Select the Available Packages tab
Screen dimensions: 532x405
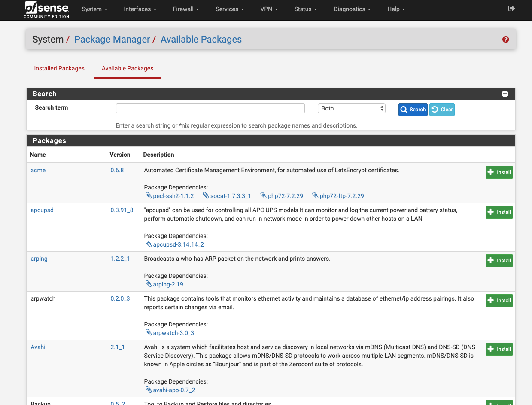click(128, 68)
